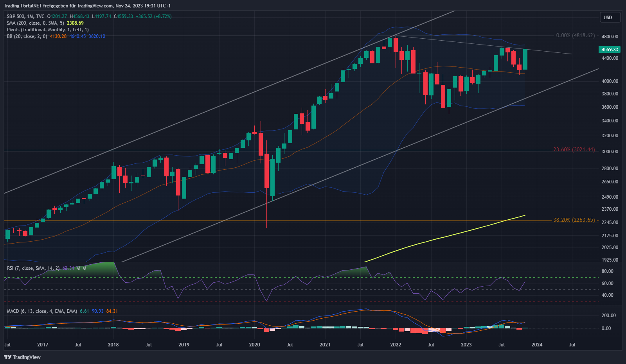Click the 200.00 level on MACD scale
Screen dimensions: 626x364
point(608,316)
